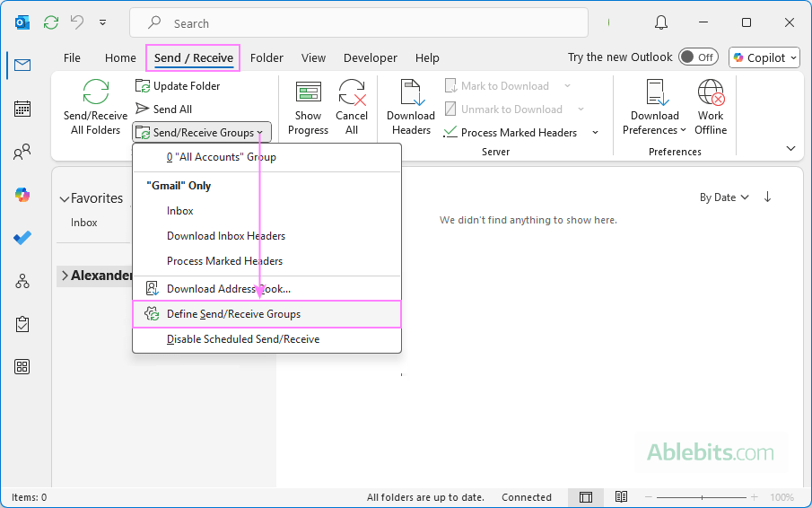
Task: Select Disable Scheduled Send/Receive
Action: pyautogui.click(x=266, y=339)
